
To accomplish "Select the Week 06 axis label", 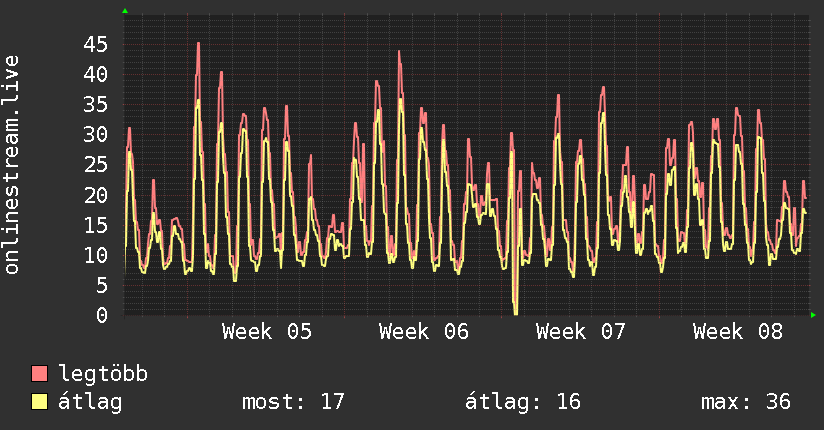I will point(424,332).
